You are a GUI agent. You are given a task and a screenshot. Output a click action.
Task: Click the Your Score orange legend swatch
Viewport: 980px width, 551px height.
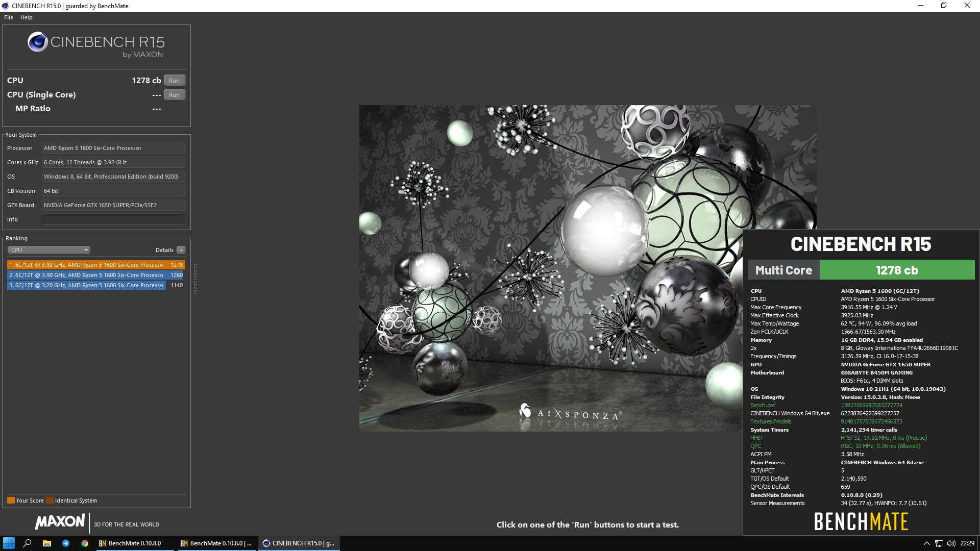tap(11, 500)
